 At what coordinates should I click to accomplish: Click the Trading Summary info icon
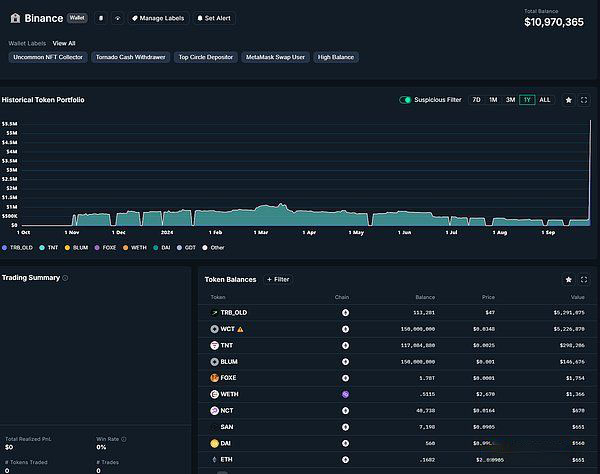coord(66,277)
